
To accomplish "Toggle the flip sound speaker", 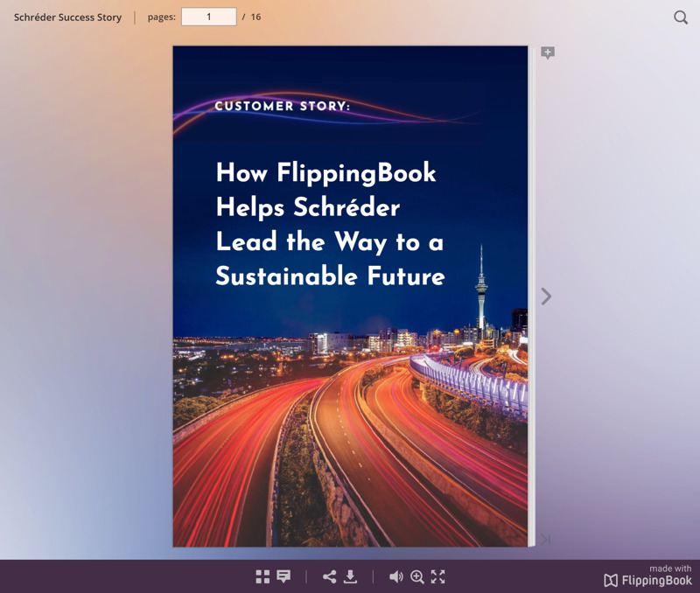I will (x=396, y=576).
